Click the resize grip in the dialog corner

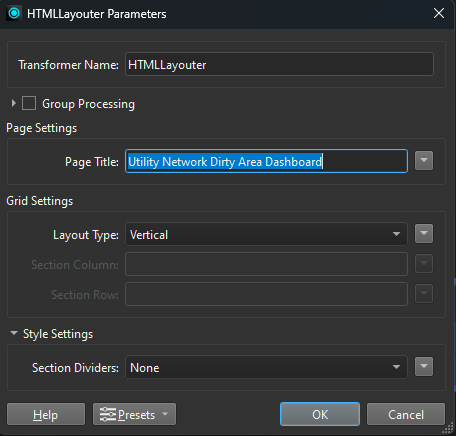[450, 429]
